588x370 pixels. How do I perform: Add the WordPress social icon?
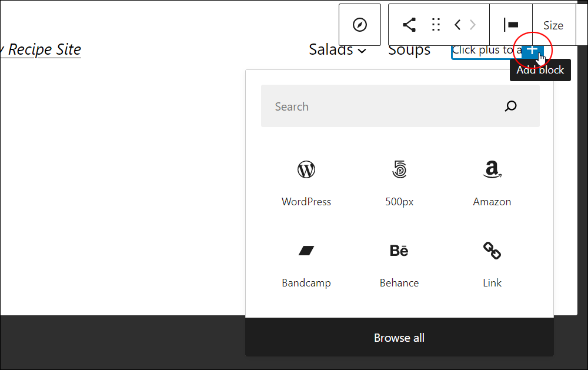coord(306,184)
